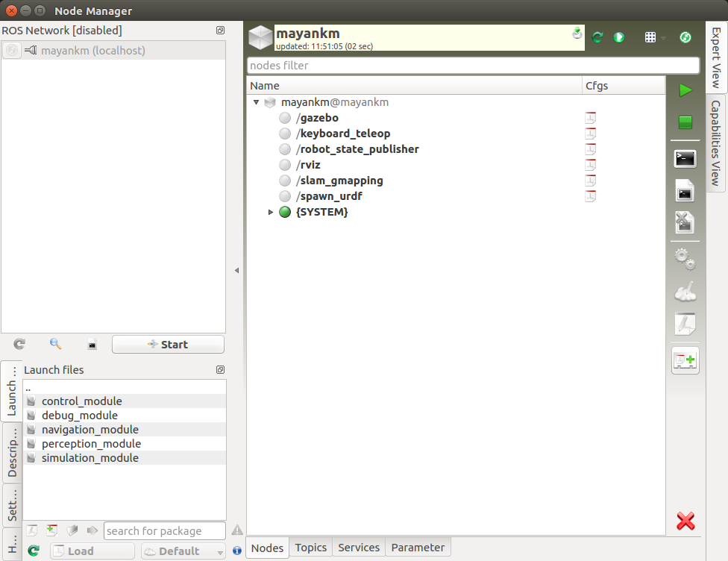Screen dimensions: 728x561
Task: Expand the {SYSTEM} group
Action: tap(271, 212)
